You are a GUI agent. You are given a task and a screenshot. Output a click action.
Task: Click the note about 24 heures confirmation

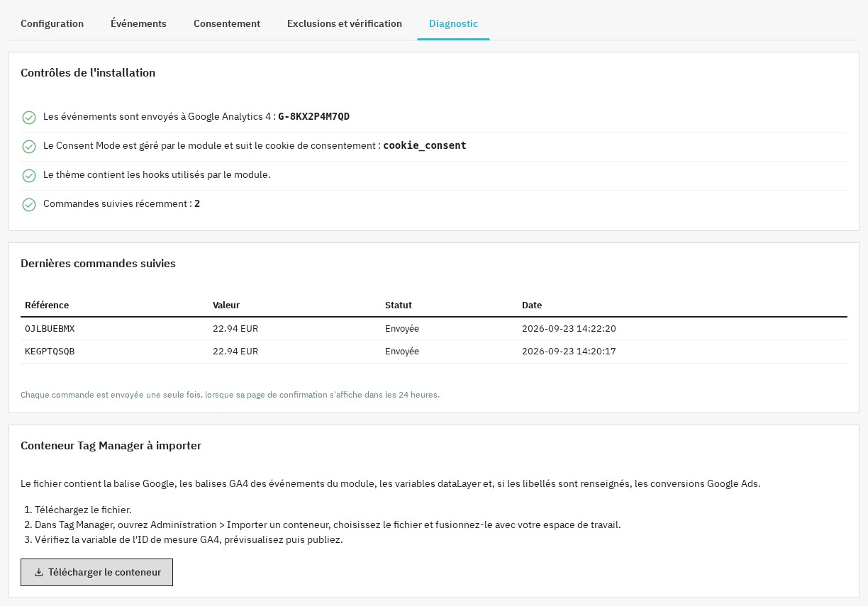tap(230, 395)
